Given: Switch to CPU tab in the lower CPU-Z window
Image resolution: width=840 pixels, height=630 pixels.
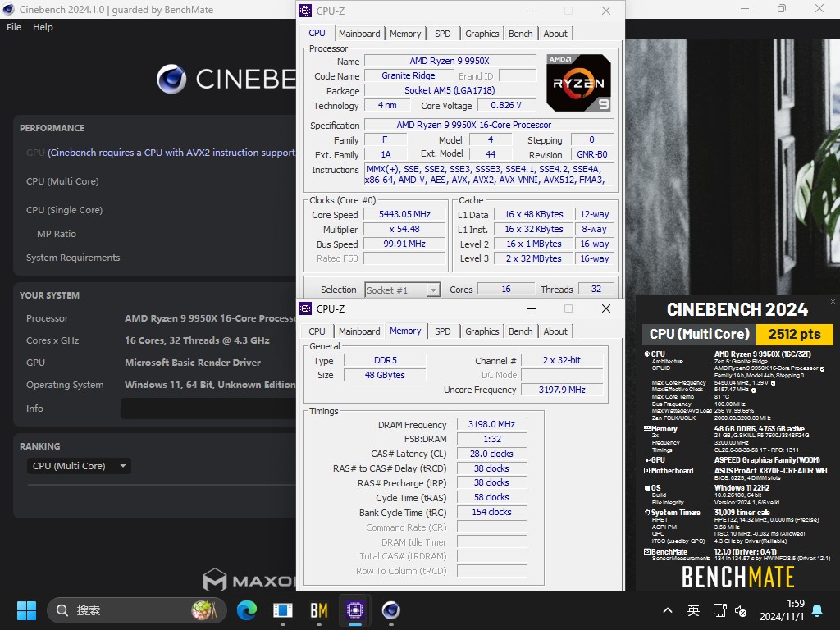Looking at the screenshot, I should point(317,331).
